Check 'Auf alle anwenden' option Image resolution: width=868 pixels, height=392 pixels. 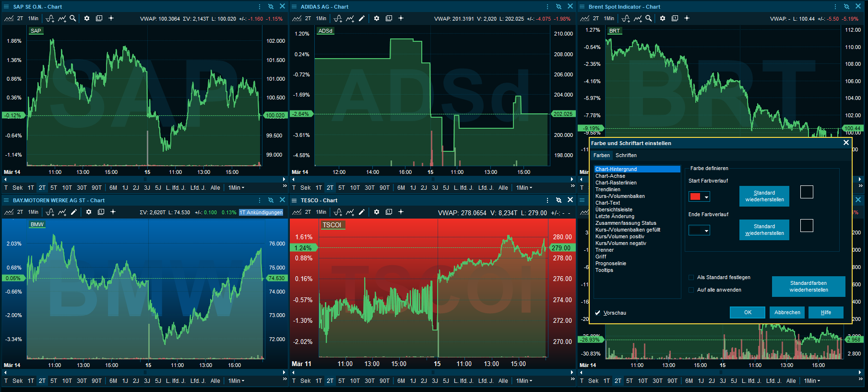click(x=691, y=290)
